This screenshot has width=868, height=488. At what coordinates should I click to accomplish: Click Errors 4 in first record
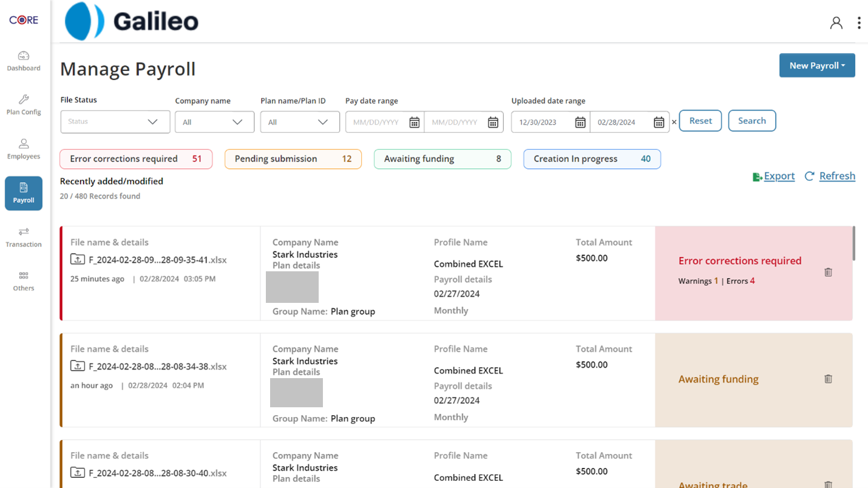(x=741, y=281)
